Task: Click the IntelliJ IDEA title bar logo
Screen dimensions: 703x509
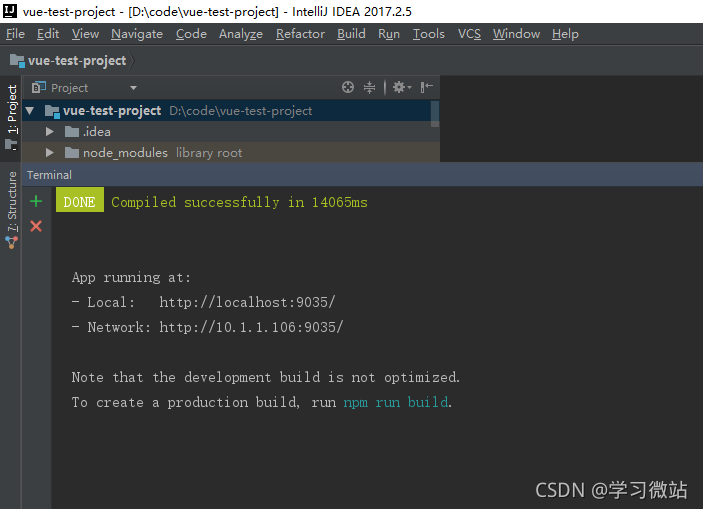Action: tap(10, 11)
